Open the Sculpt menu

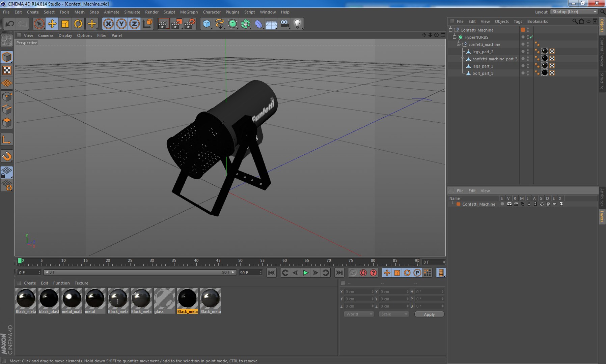(x=169, y=12)
